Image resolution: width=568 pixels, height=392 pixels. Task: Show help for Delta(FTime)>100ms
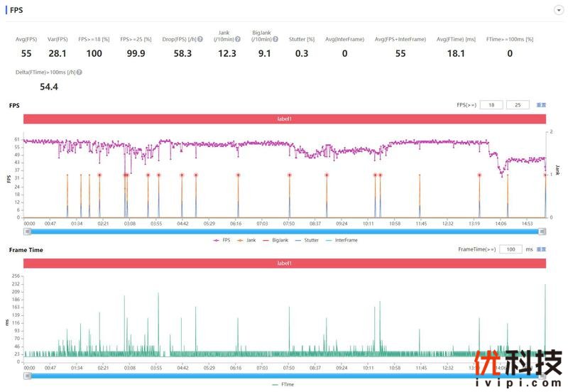pos(79,72)
